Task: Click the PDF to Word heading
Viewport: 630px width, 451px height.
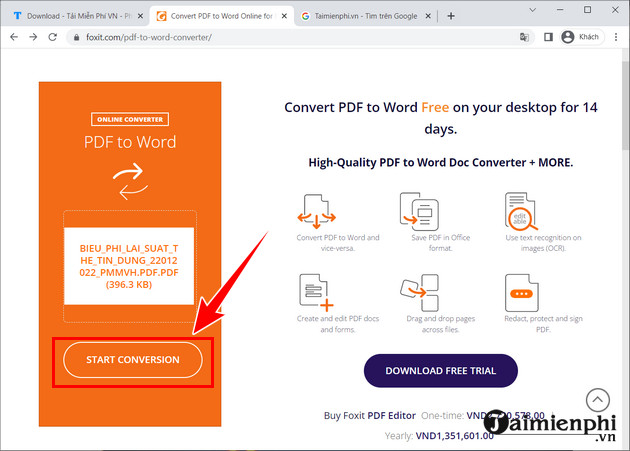Action: pyautogui.click(x=130, y=142)
